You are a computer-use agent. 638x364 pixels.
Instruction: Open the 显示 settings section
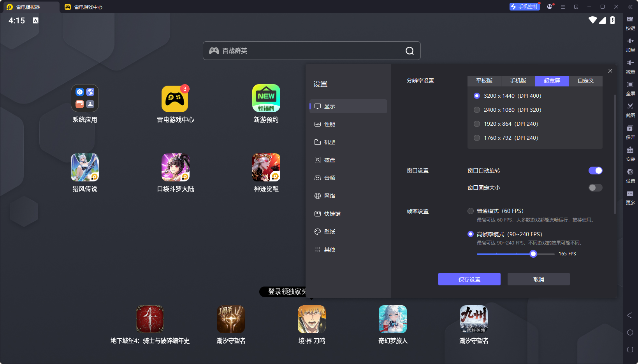(348, 106)
